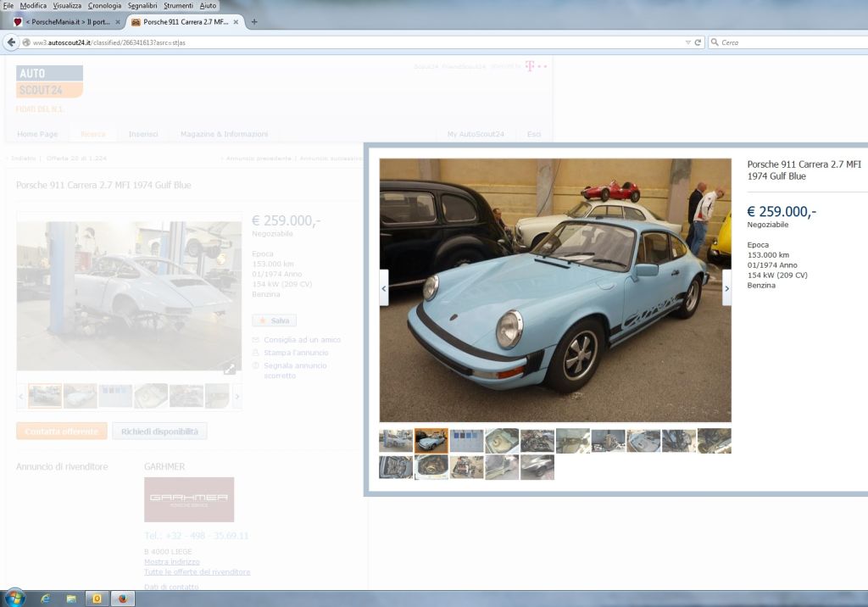Select the final thumbnail in lightbox second row
The image size is (868, 607).
pos(537,467)
